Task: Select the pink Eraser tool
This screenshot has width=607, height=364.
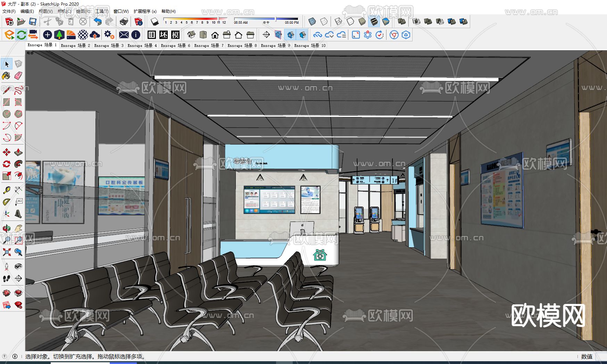Action: (x=18, y=76)
